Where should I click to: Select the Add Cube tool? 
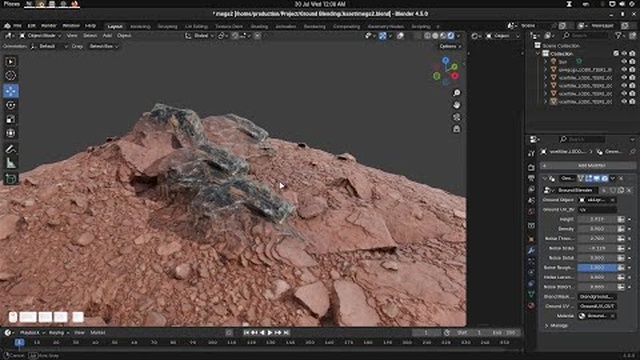[x=11, y=179]
